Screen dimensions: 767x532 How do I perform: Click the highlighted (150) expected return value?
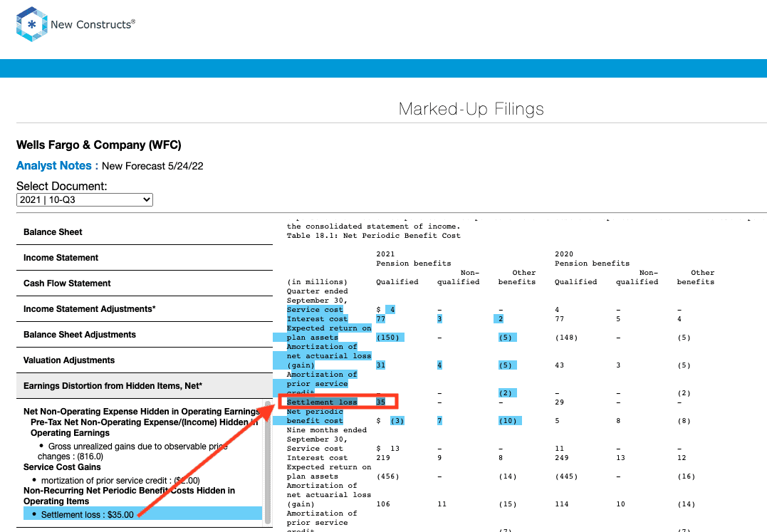pyautogui.click(x=390, y=338)
